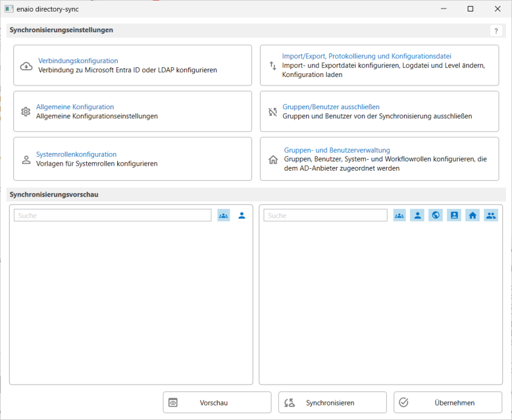512x420 pixels.
Task: Focus the left Suche search field
Action: (x=112, y=215)
